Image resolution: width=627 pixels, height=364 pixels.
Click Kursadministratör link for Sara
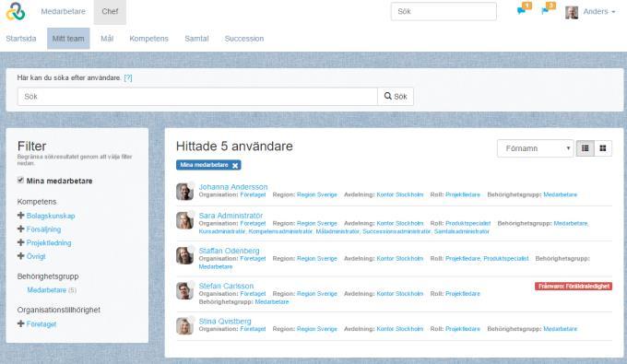tap(222, 231)
